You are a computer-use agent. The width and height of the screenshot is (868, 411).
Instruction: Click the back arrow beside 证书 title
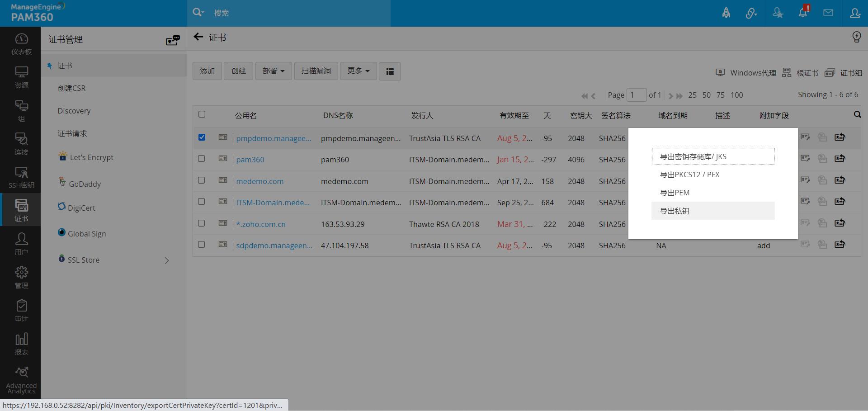click(198, 37)
